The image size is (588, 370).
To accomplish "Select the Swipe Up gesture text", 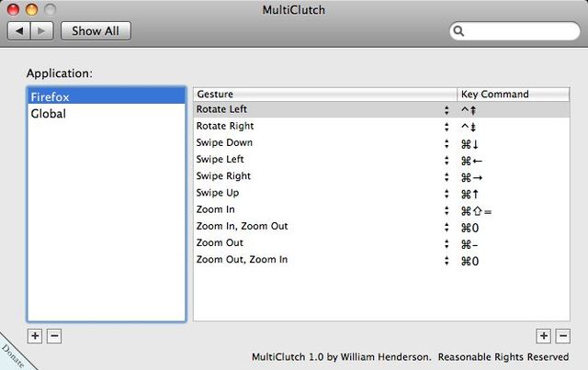I will (x=218, y=193).
